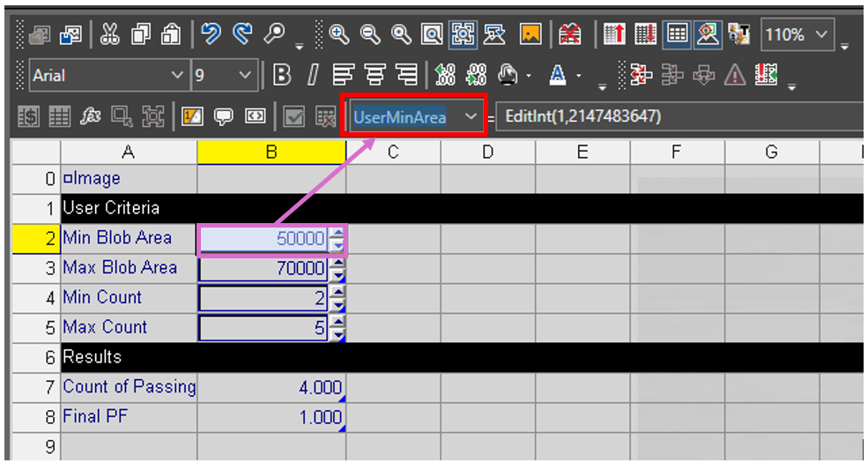Apply the letter A font color
The height and width of the screenshot is (463, 868).
(x=558, y=75)
